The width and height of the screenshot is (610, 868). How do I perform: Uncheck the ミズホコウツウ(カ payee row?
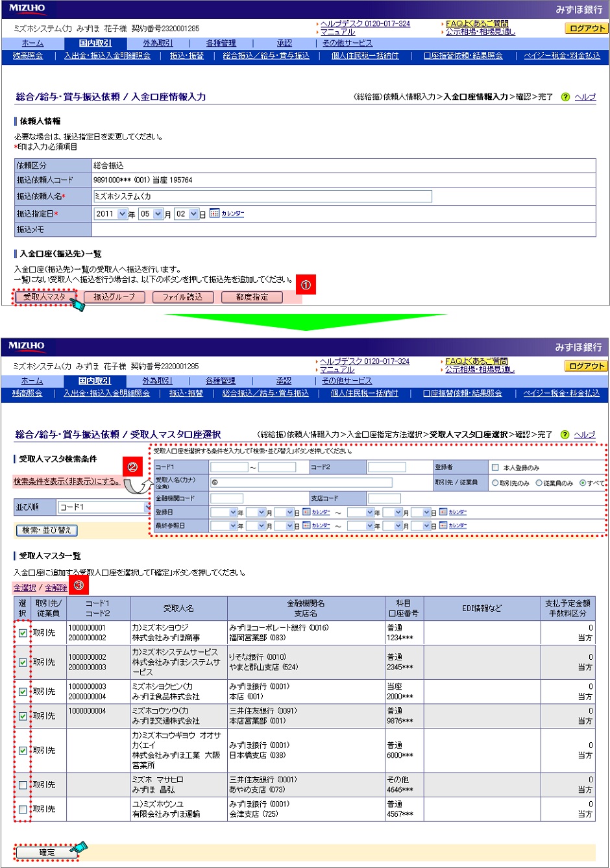(x=23, y=716)
